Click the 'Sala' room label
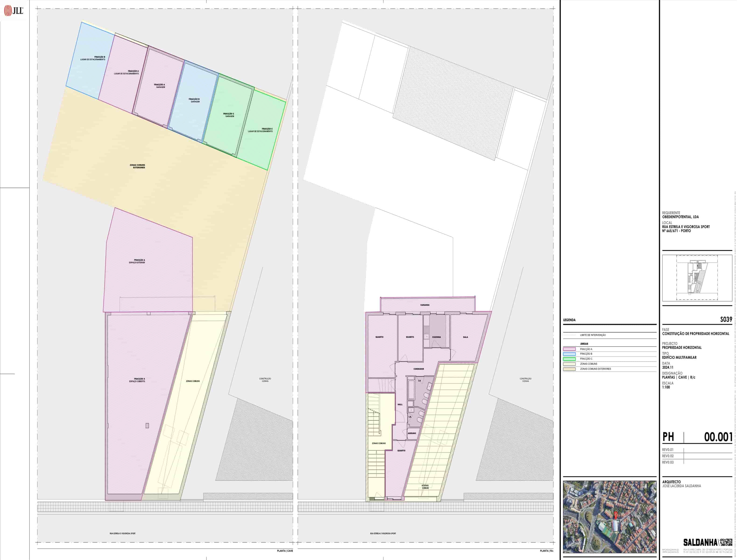737x560 pixels. 465,337
